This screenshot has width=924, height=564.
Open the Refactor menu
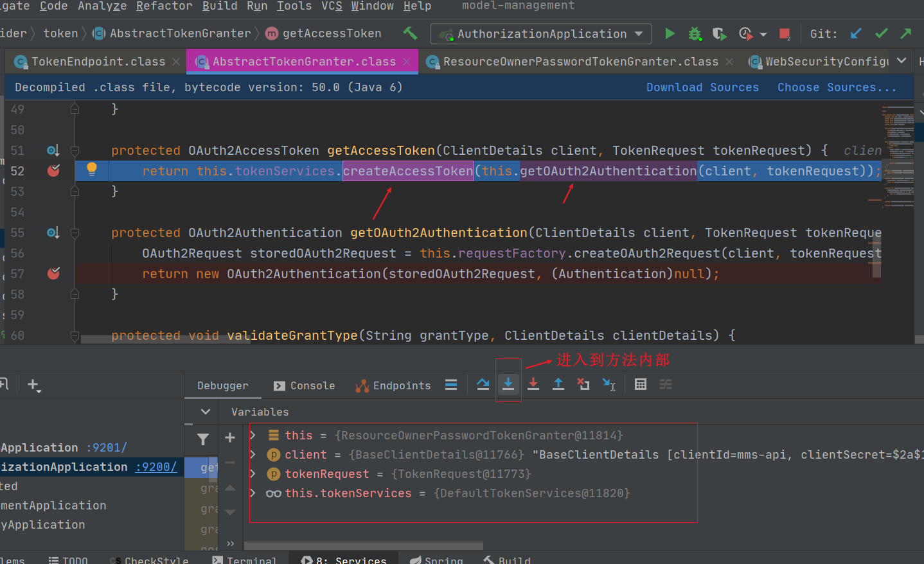point(164,6)
